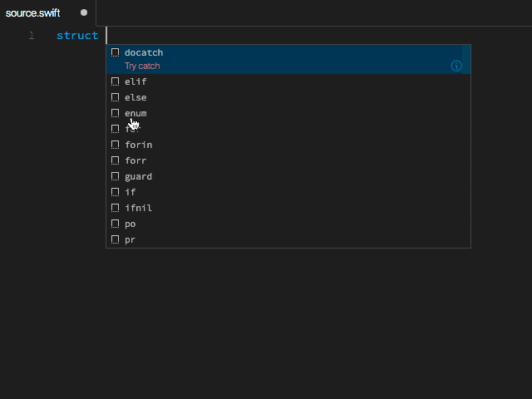Click the snippet icon beside elif
Image resolution: width=532 pixels, height=399 pixels.
pos(116,81)
